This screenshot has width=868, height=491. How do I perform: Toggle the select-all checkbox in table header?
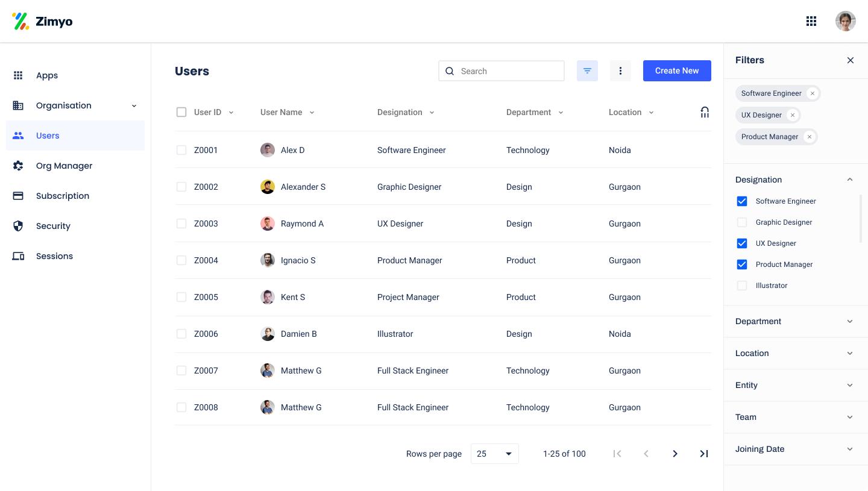click(181, 112)
